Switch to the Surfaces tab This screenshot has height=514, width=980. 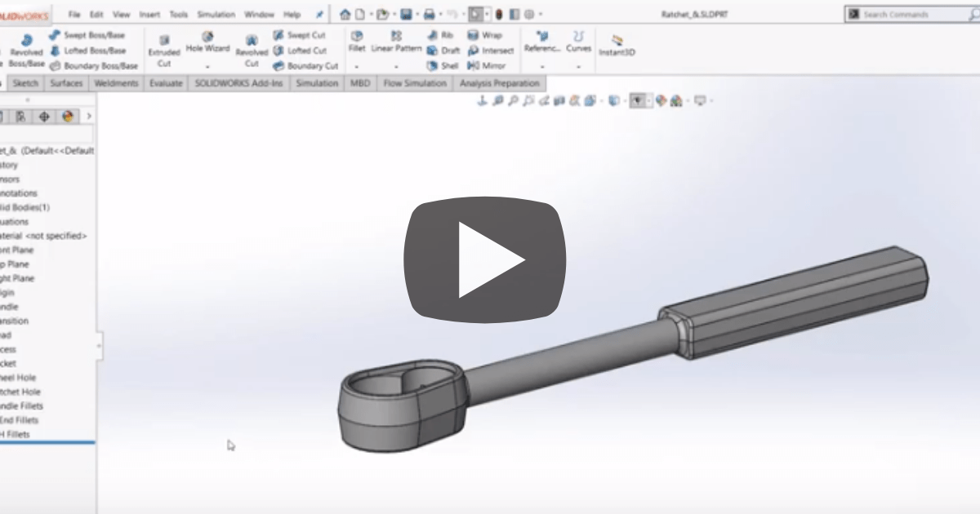[x=66, y=83]
